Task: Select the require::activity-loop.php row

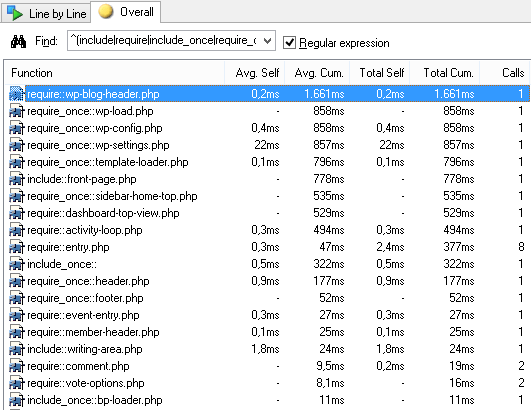Action: (x=267, y=230)
